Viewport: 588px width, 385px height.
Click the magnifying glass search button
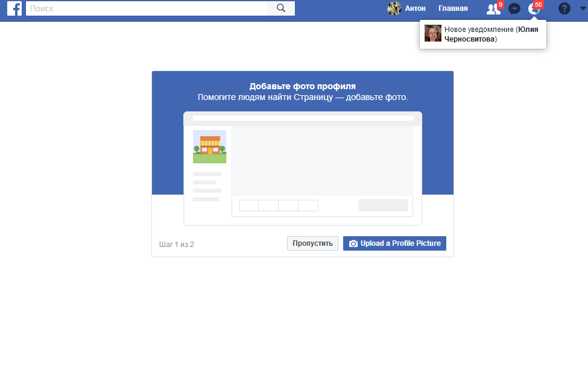(281, 8)
